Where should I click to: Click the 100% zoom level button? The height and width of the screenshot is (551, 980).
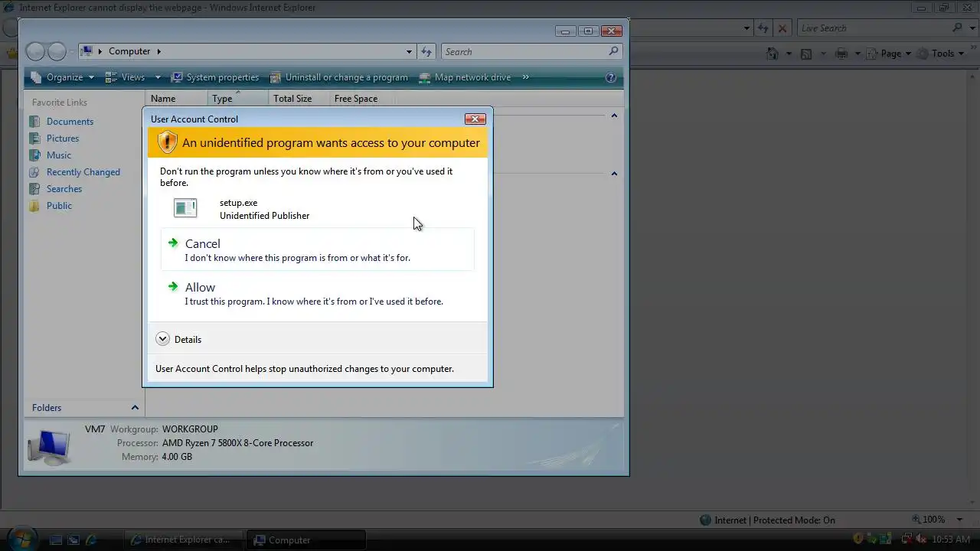pos(929,520)
